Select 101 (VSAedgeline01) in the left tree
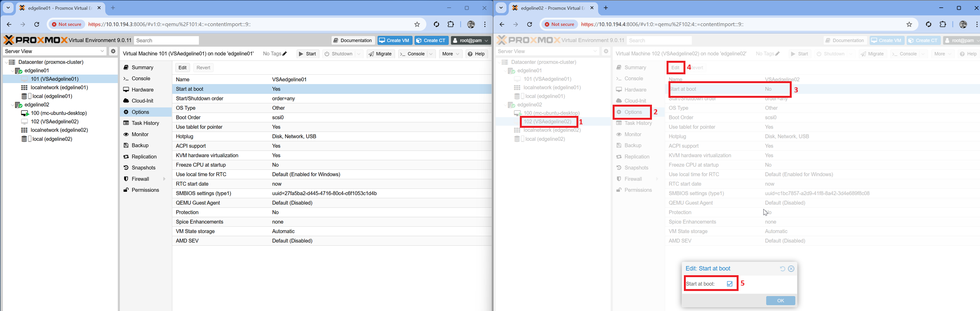Image resolution: width=980 pixels, height=311 pixels. click(55, 79)
